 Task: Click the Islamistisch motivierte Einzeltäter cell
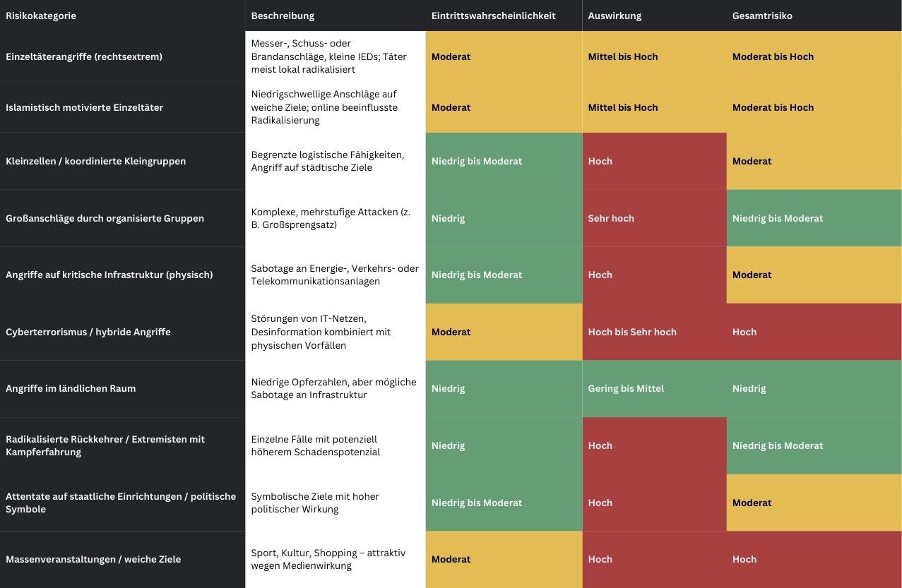coord(84,107)
